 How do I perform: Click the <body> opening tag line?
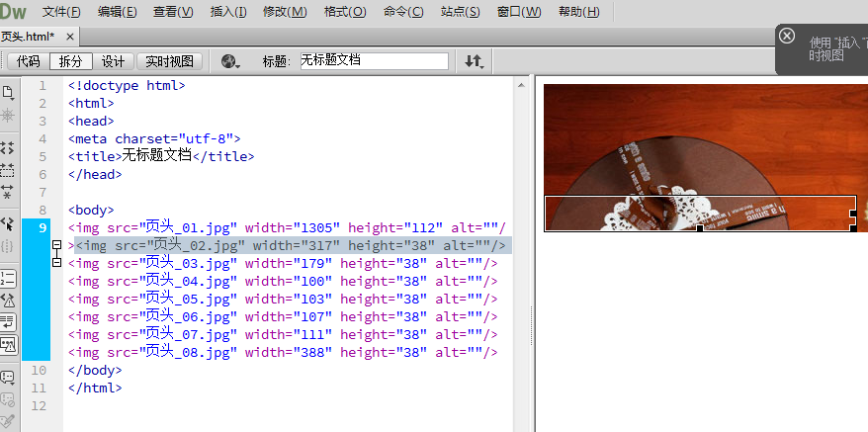point(91,210)
